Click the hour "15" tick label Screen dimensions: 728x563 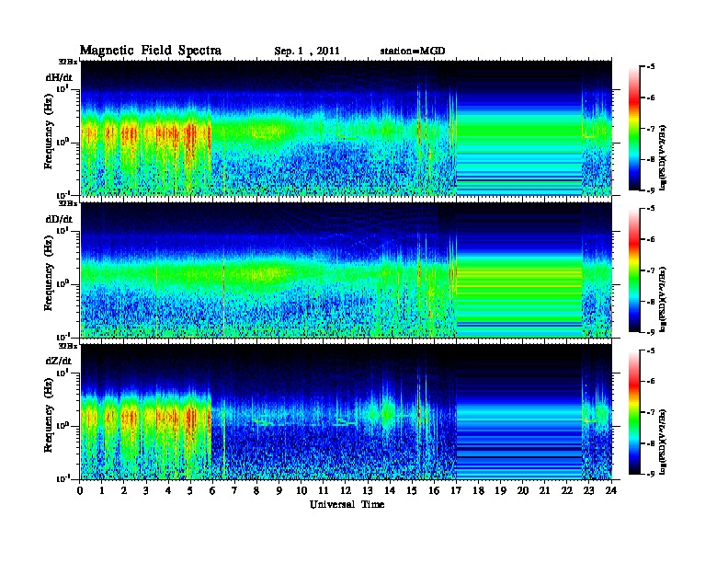pyautogui.click(x=412, y=490)
